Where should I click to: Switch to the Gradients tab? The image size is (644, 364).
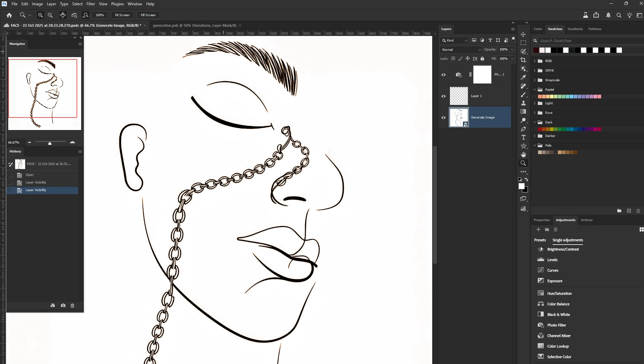pyautogui.click(x=575, y=29)
